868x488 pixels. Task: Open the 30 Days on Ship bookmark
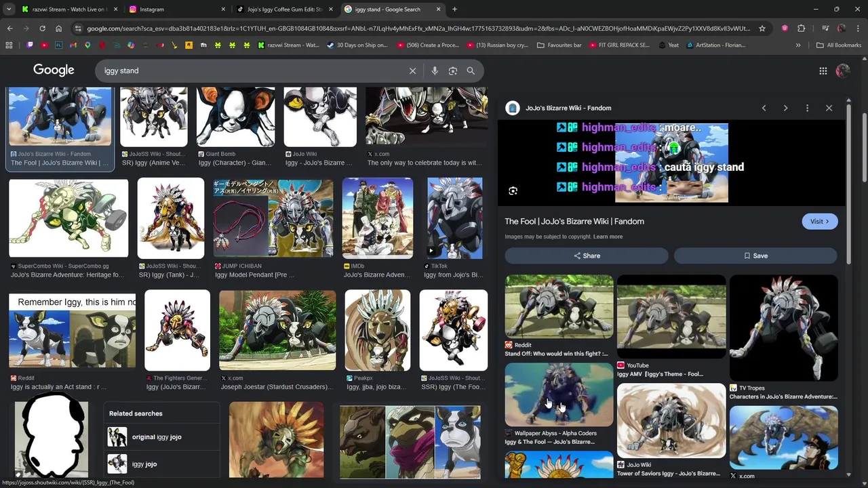(357, 45)
